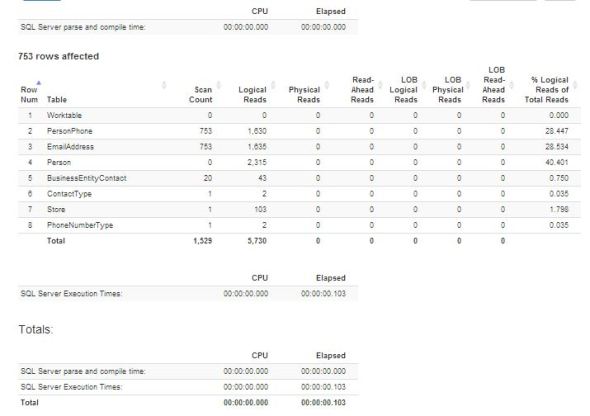Sort the LOB Physical Reads column
Screen dimensions: 590x416
[x=468, y=85]
